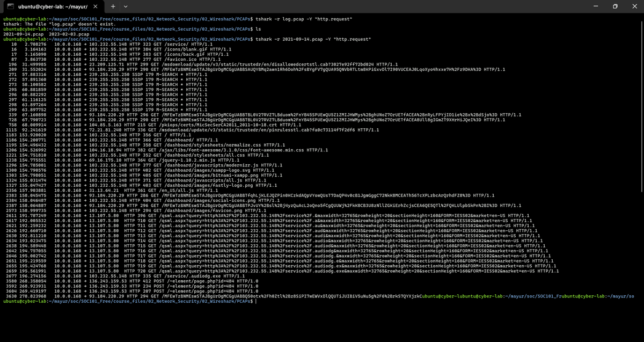Click the pinrulesstl.cab request line
Screen dimensions: 644x342
tap(192, 129)
